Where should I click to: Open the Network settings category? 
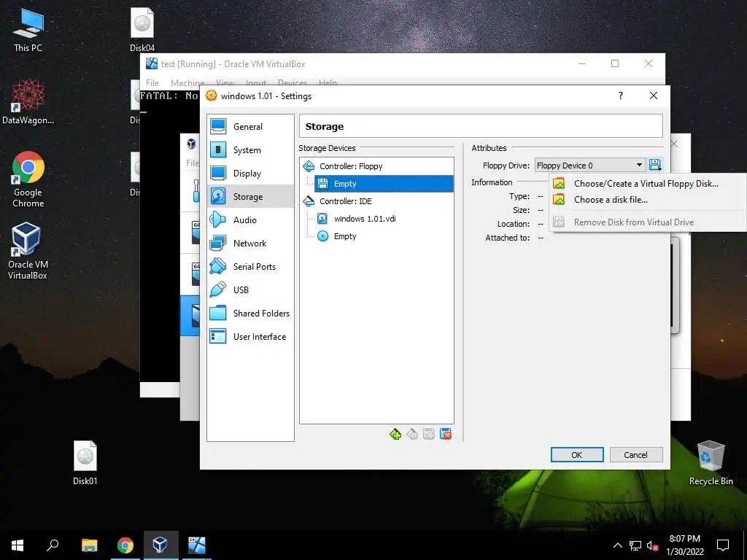(x=250, y=244)
